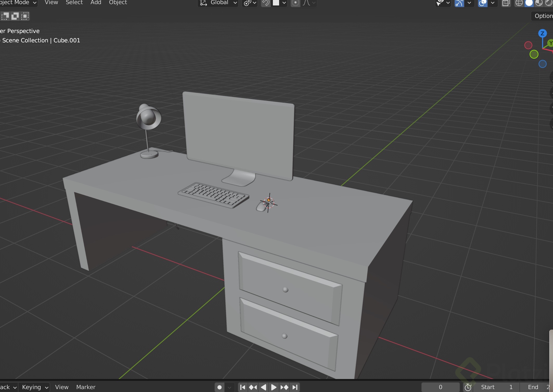Click the current frame field
The height and width of the screenshot is (392, 553).
(x=440, y=387)
